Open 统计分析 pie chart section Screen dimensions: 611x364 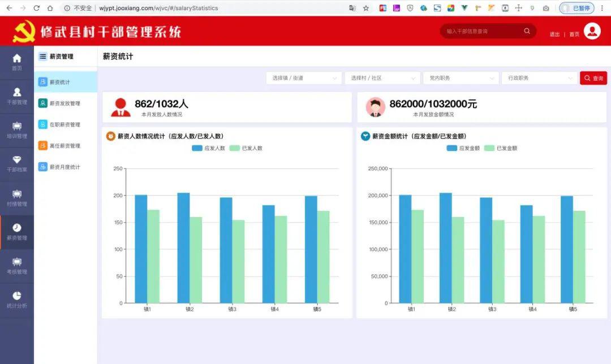point(17,299)
